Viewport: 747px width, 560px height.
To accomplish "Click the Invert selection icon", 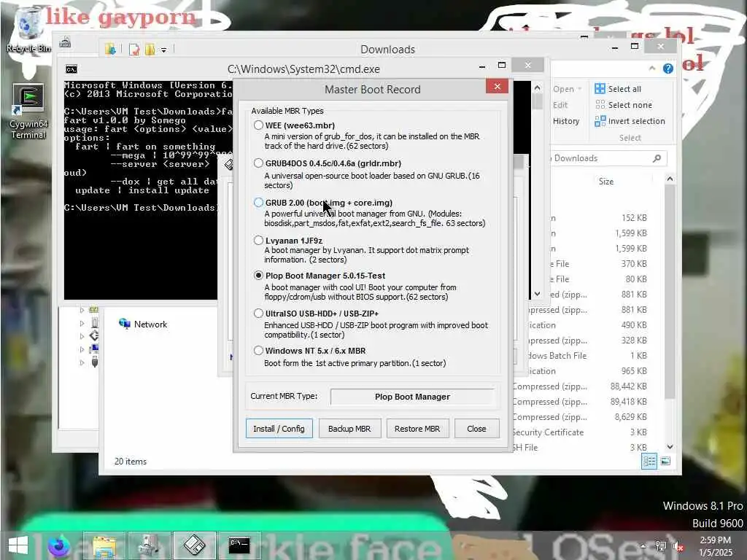I will point(600,121).
